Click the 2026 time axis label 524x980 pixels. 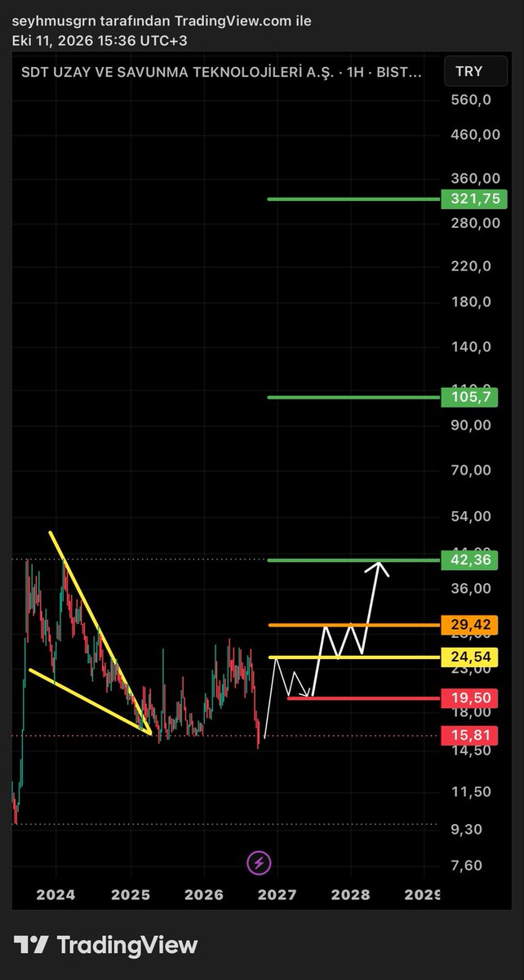(204, 894)
